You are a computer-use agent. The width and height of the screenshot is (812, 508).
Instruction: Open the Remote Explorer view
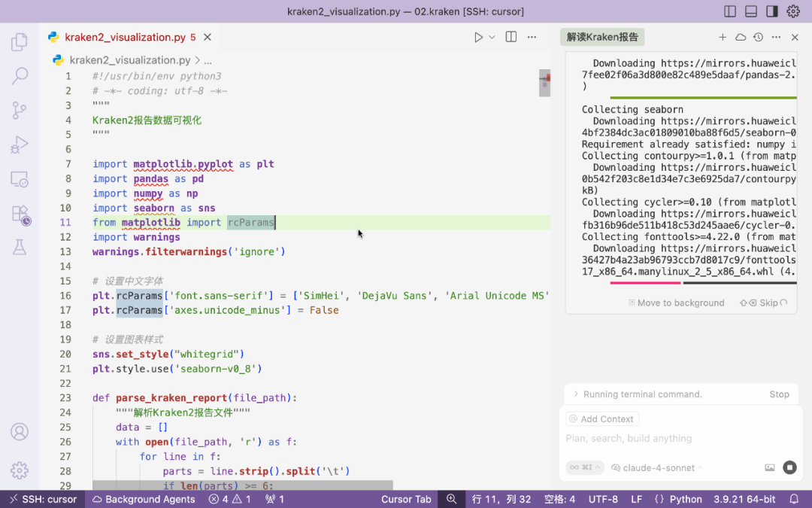click(x=19, y=179)
